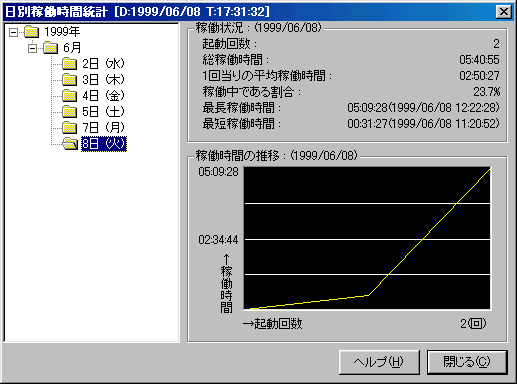Collapse the 1999年 tree node
This screenshot has height=384, width=517.
[13, 32]
